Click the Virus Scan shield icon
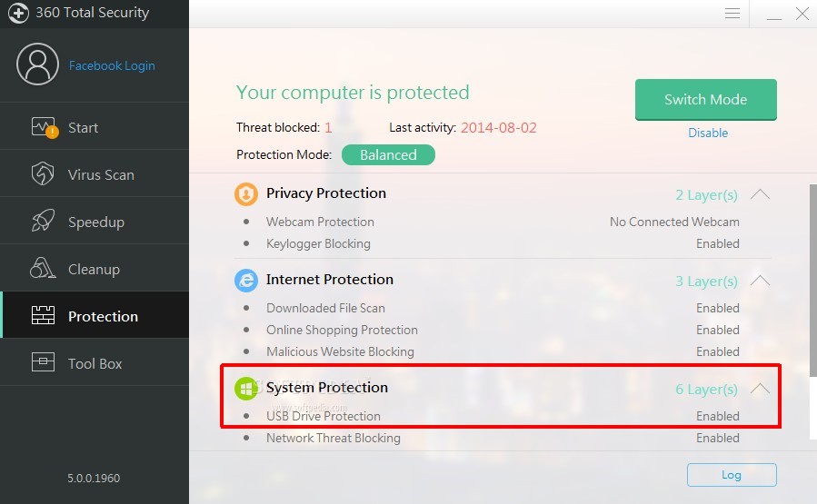The height and width of the screenshot is (504, 817). [43, 174]
